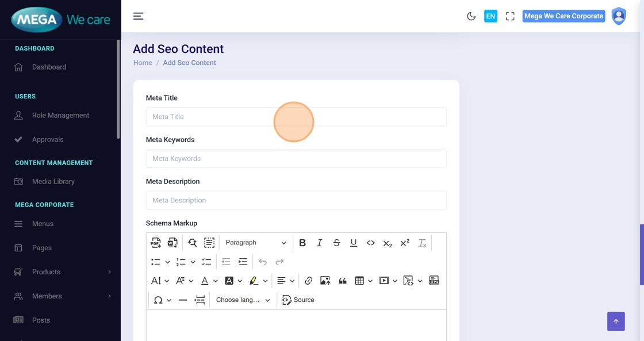Screen dimensions: 644x341
Task: Click the Home breadcrumb link
Action: click(143, 63)
